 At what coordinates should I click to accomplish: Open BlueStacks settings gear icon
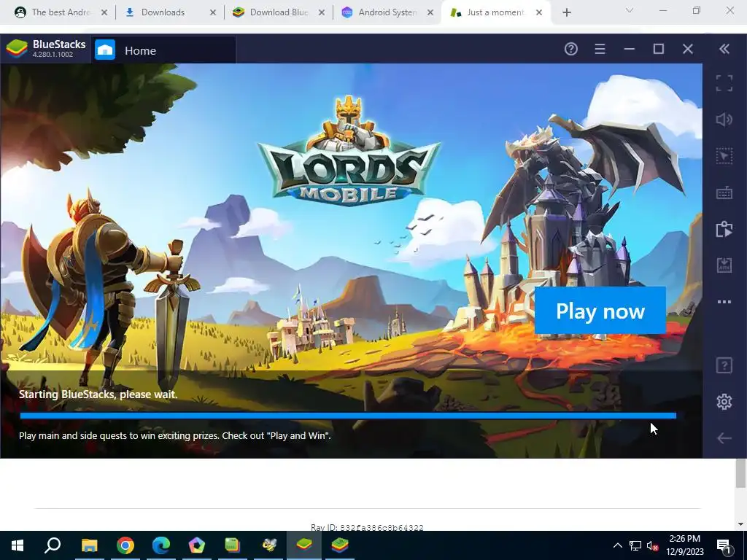point(724,402)
